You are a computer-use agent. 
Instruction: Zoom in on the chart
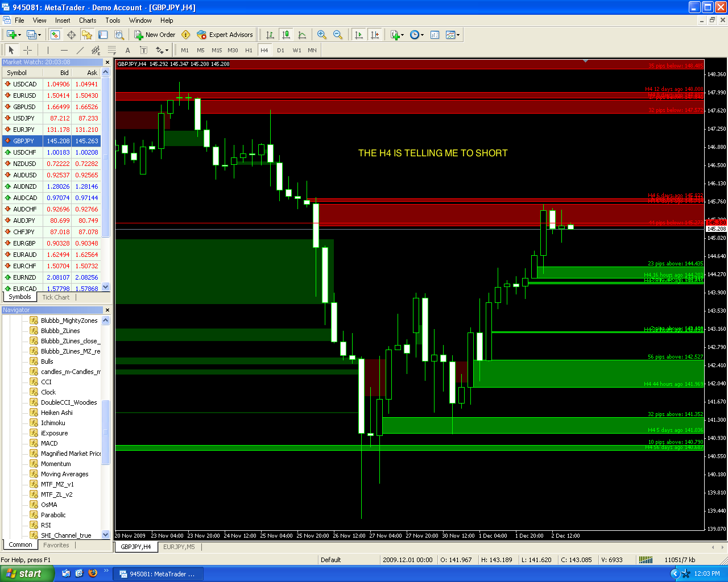[x=322, y=35]
